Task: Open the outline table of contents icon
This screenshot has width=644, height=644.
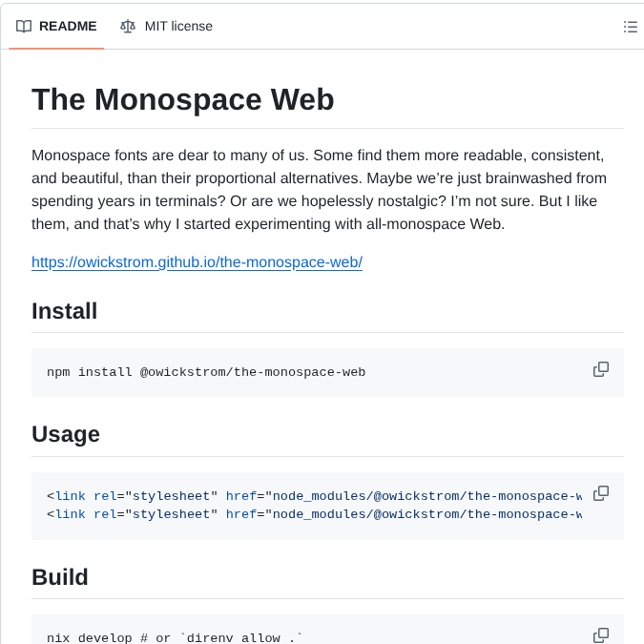Action: click(x=630, y=27)
